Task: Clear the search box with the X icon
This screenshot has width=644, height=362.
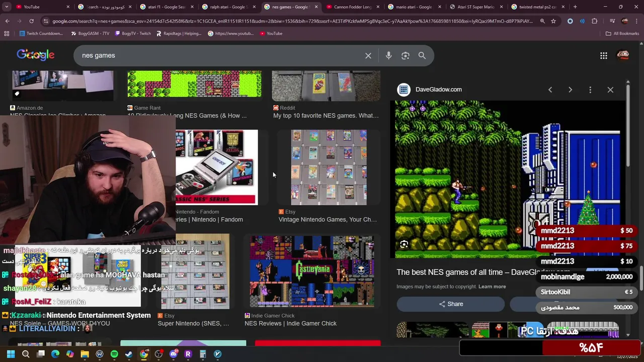Action: pyautogui.click(x=368, y=56)
